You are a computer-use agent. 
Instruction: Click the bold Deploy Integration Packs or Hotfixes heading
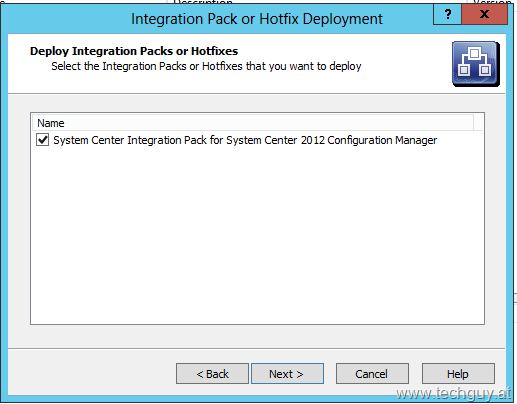[x=134, y=51]
